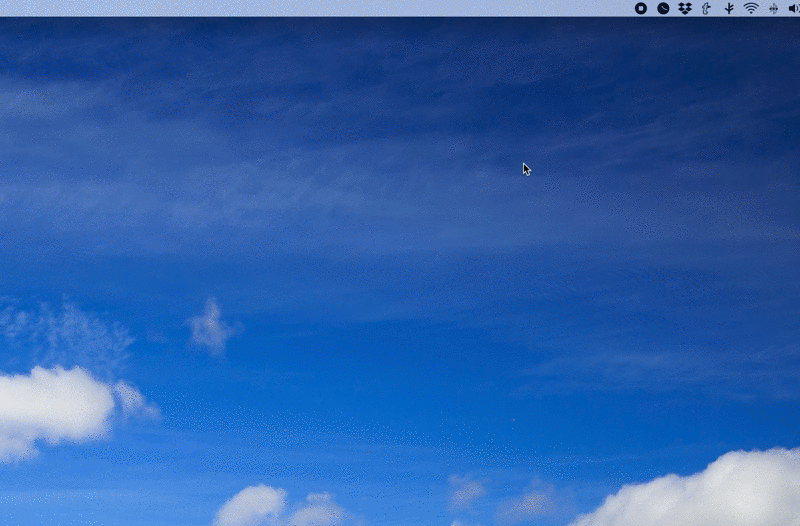Image resolution: width=800 pixels, height=526 pixels.
Task: Show available Wi-Fi networks
Action: [751, 8]
